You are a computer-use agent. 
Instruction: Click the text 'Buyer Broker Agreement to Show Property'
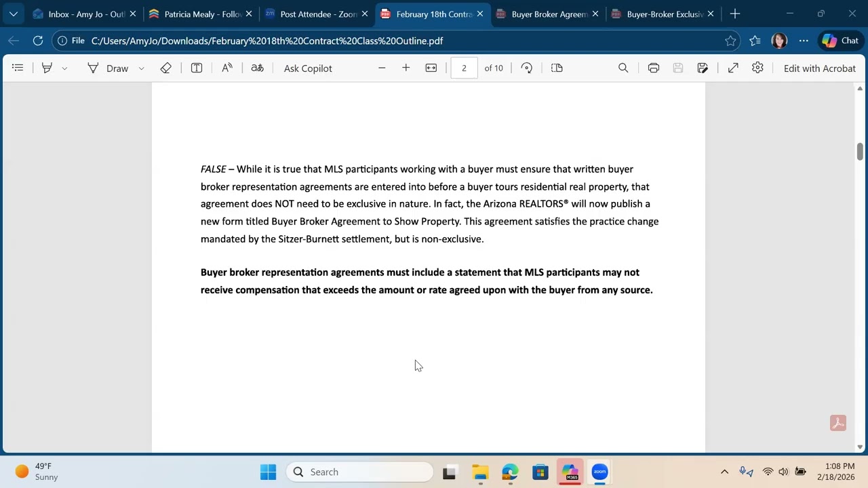coord(366,221)
